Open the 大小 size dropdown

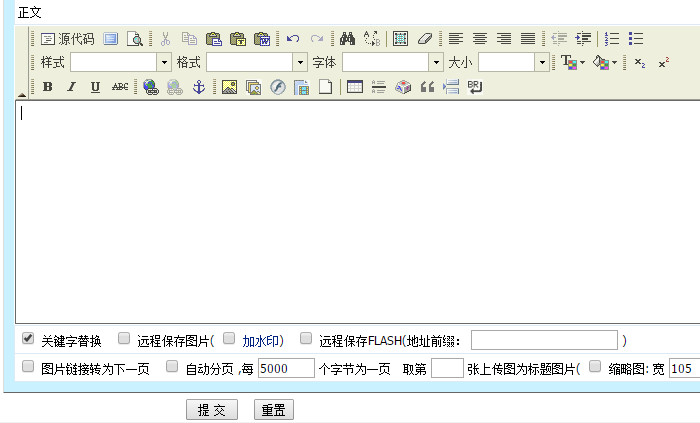coord(542,62)
